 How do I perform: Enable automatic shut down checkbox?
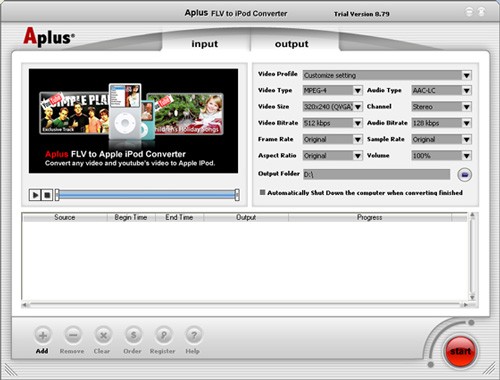click(263, 192)
